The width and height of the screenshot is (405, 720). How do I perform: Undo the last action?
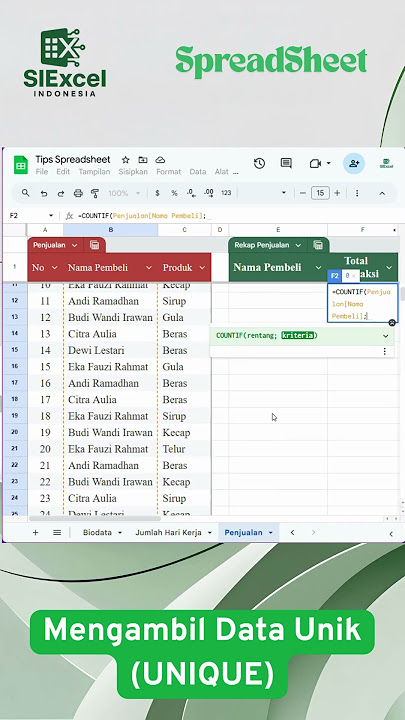[x=44, y=193]
